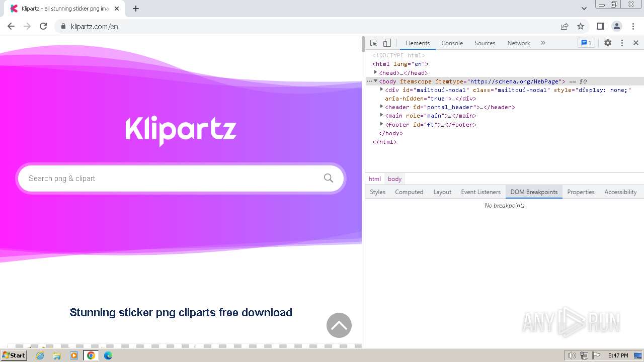Select the closing </body> tag line
The height and width of the screenshot is (362, 644).
point(390,133)
